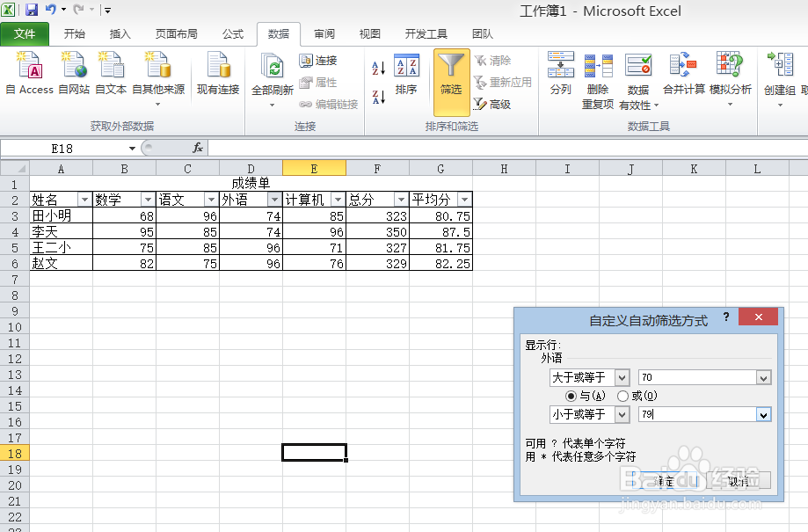Switch to the 公式 ribbon tab

coord(233,34)
